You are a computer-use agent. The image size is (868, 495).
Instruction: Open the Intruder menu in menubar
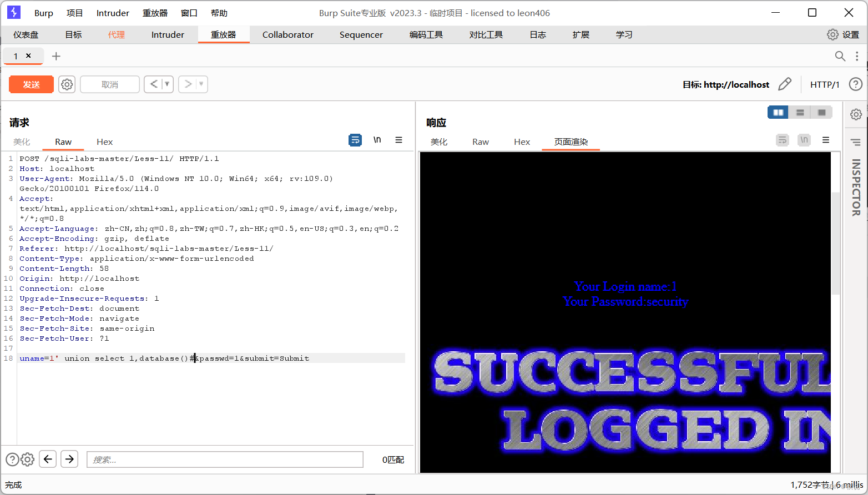click(113, 13)
